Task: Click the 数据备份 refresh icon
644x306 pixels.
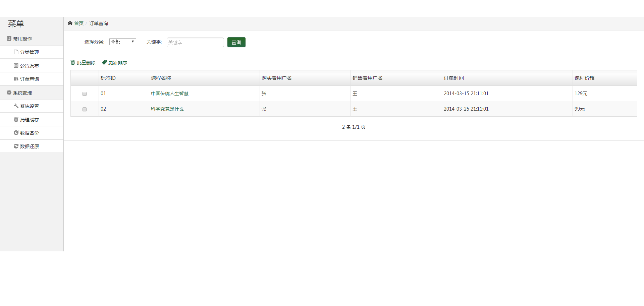Action: 16,133
